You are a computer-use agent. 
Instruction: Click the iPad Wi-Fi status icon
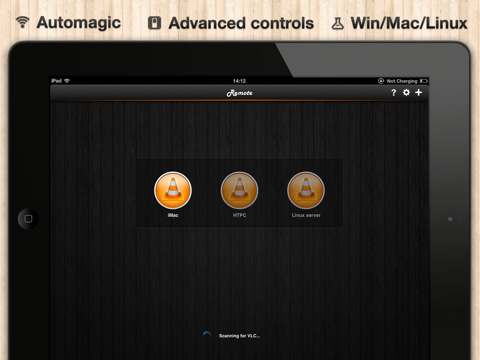(67, 81)
